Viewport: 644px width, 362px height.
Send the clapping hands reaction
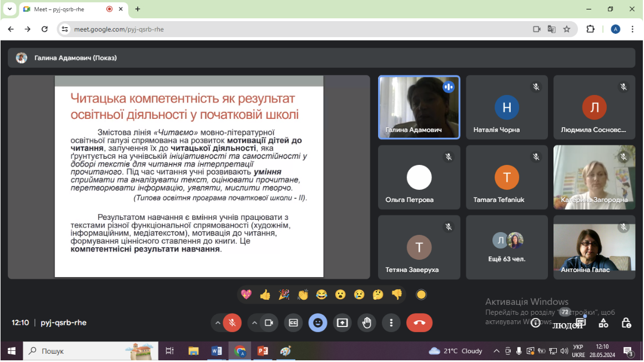(303, 295)
